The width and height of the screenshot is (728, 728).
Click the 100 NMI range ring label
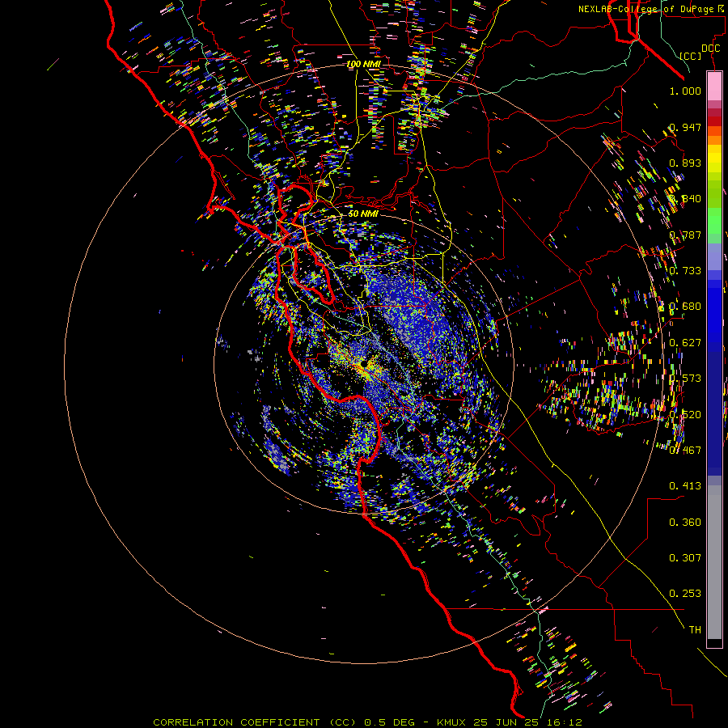363,64
